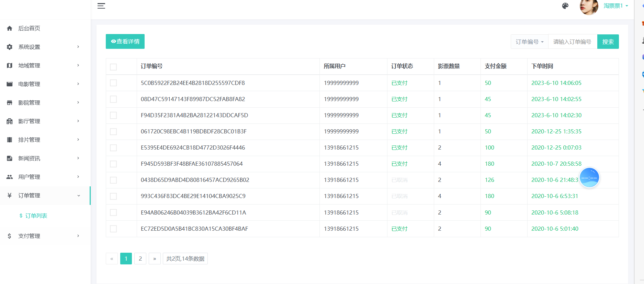Select checkbox for order EC72ED5D0A5B41BC830A15CA30BF4BAF
644x284 pixels.
[x=113, y=229]
